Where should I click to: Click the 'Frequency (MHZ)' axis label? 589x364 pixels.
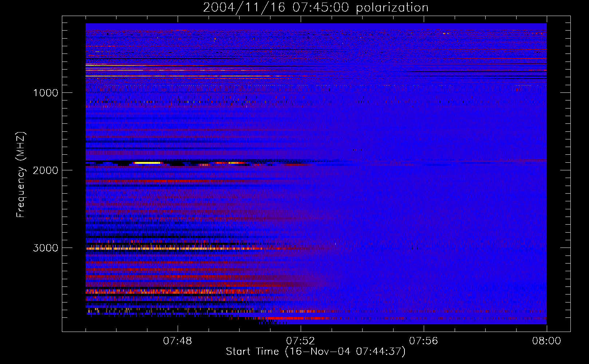click(21, 175)
